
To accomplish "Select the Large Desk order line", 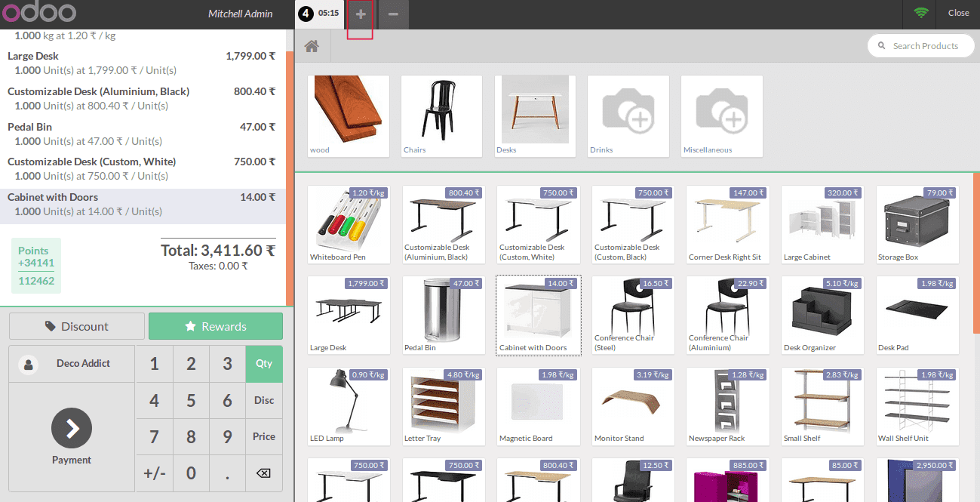I will point(143,63).
